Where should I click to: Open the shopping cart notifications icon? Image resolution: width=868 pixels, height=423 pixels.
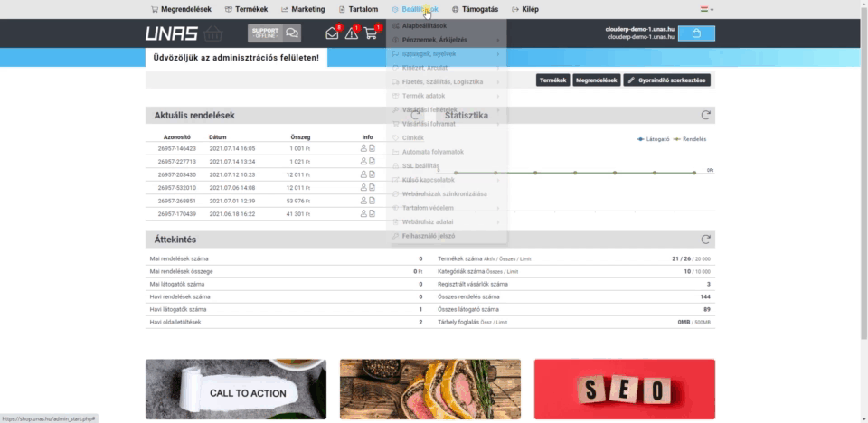point(371,33)
